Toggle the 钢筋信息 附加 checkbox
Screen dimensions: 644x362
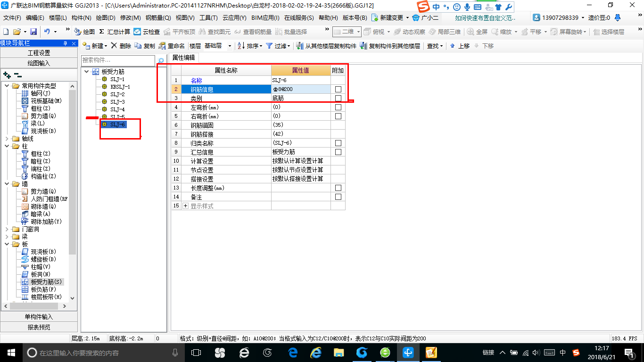338,90
